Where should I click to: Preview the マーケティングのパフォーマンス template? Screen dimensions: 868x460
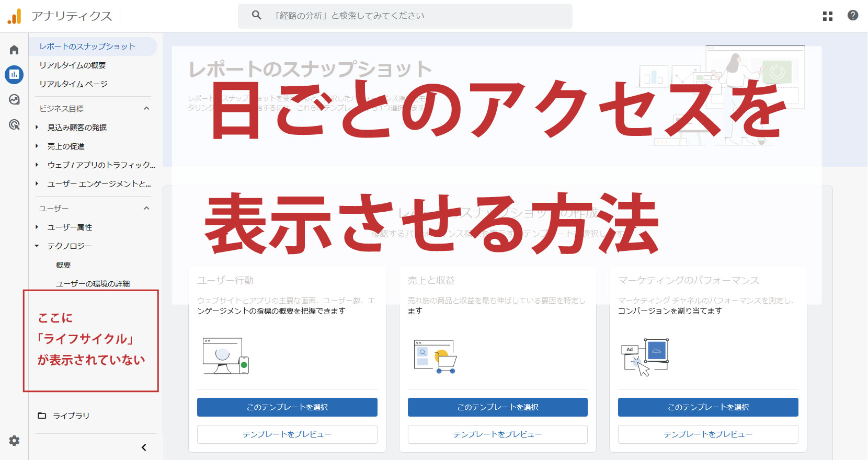[708, 434]
